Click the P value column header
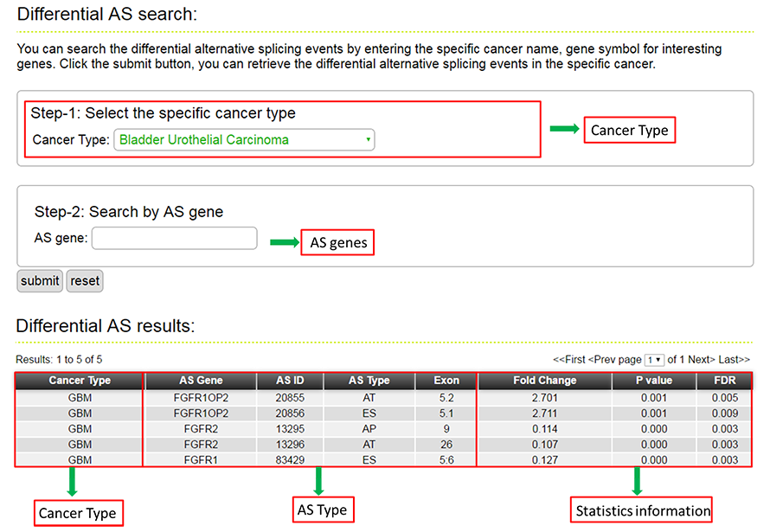770x532 pixels. tap(654, 381)
